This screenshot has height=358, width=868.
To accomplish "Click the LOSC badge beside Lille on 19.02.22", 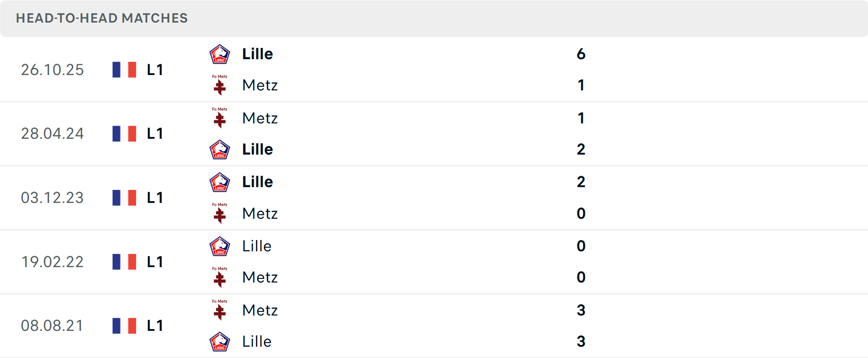I will tap(219, 246).
